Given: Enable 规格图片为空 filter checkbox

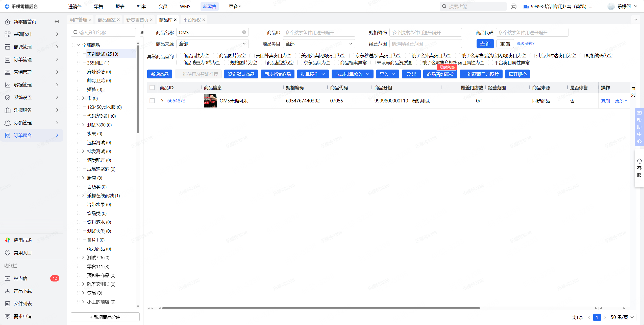Looking at the screenshot, I should [227, 62].
